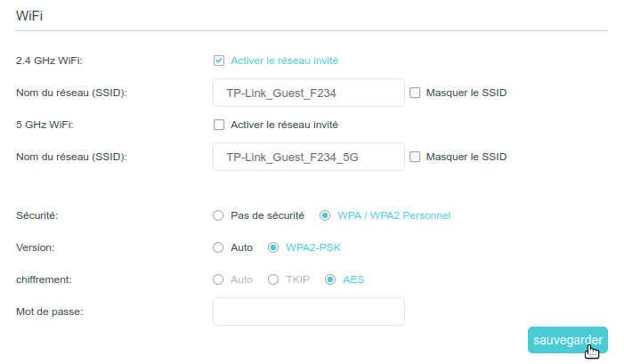Select the 'Pas de sécurité' radio option
The width and height of the screenshot is (624, 364).
pyautogui.click(x=218, y=215)
